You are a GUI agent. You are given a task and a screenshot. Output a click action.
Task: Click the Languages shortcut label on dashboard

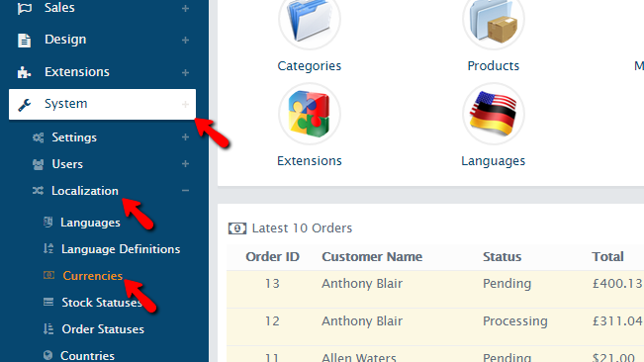[x=494, y=161]
